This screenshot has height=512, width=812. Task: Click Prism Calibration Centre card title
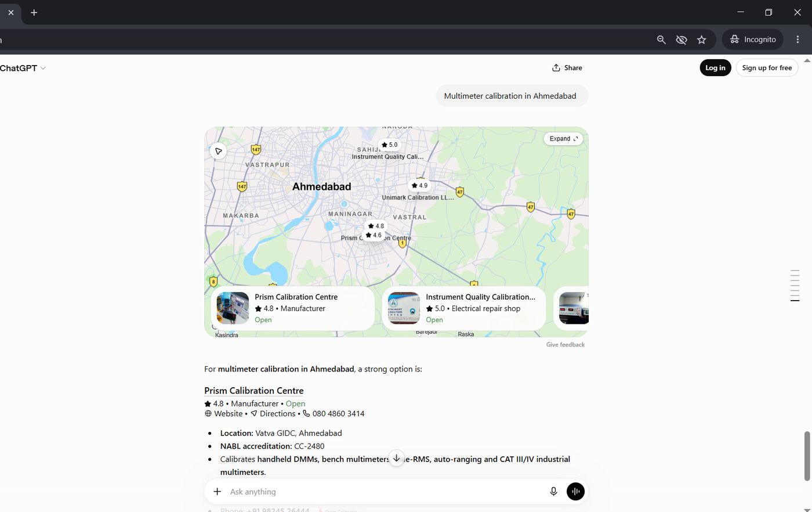point(296,297)
